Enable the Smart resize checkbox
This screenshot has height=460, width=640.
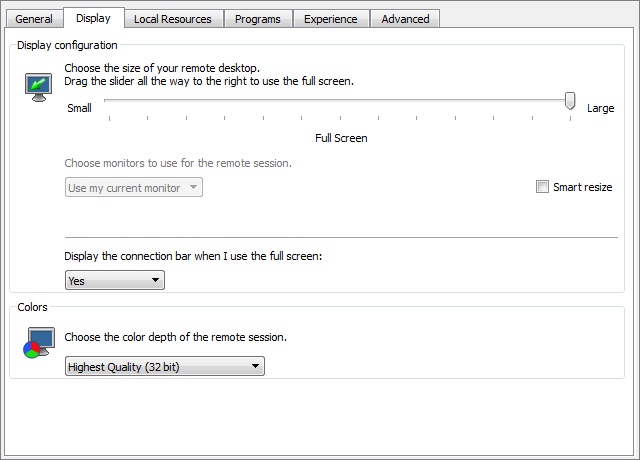point(542,187)
